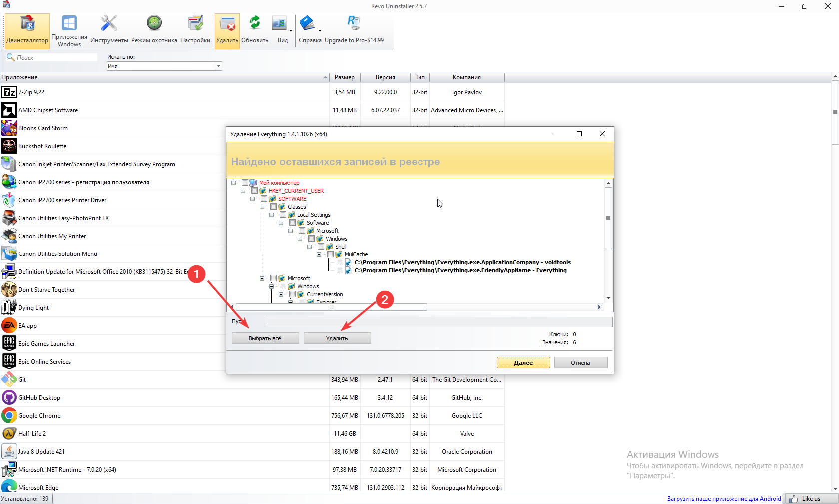Open the Искать по Имя dropdown
Viewport: 839px width, 504px height.
click(218, 66)
